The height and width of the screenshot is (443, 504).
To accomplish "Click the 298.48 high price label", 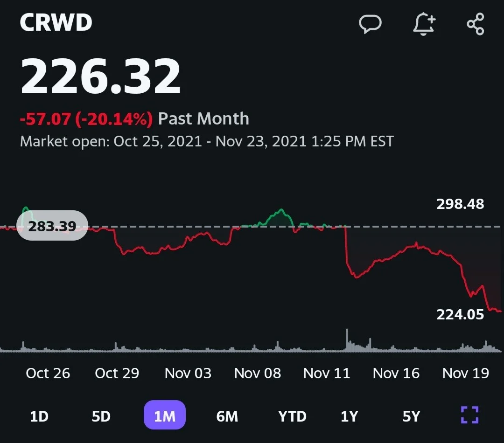I will point(460,204).
